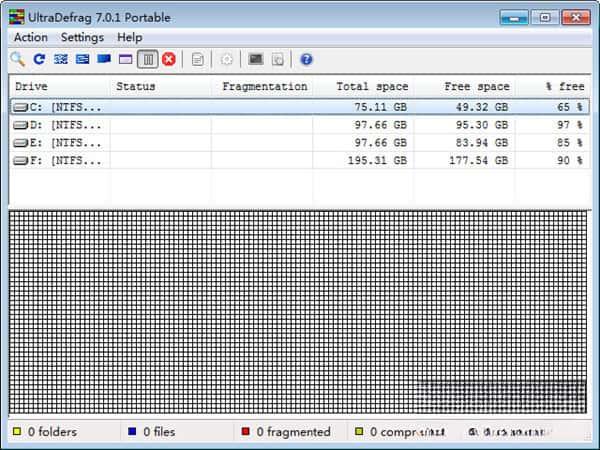Click the UltraDefrag title bar app icon

coord(17,18)
